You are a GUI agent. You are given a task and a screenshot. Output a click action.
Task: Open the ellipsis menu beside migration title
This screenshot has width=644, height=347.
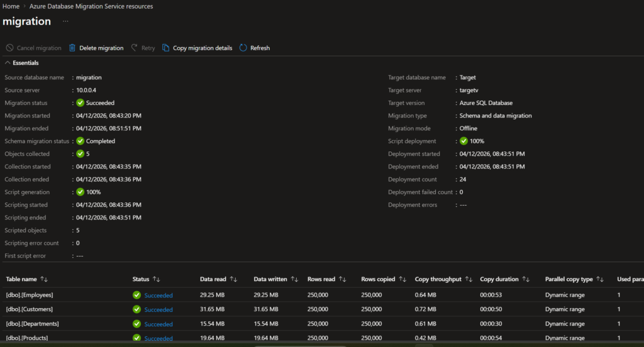[x=65, y=21]
